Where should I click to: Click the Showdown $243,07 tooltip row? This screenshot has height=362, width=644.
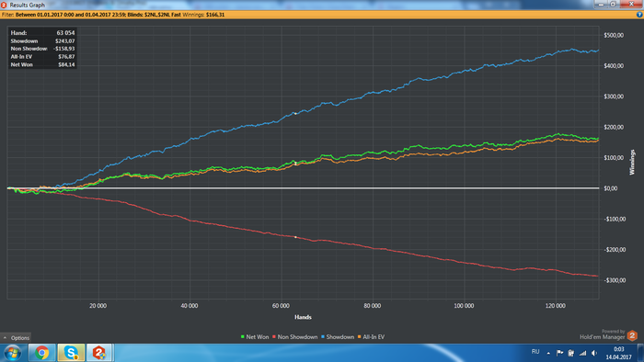click(42, 41)
